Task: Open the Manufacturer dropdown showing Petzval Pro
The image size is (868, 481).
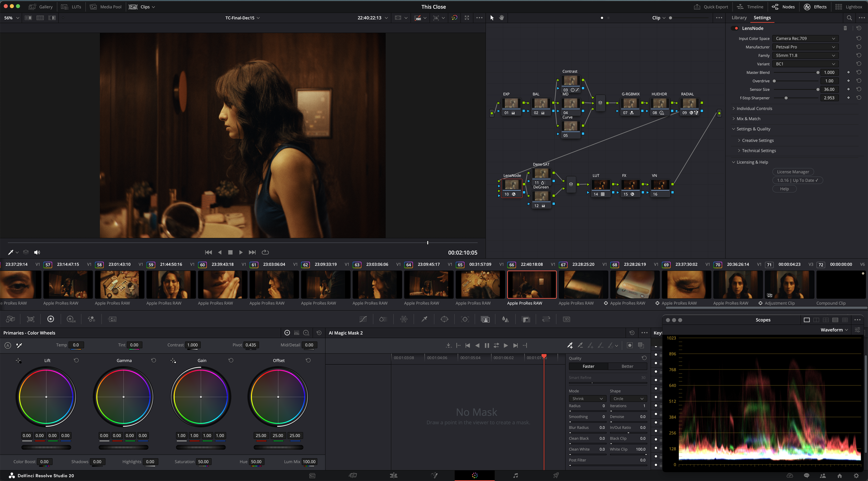Action: coord(805,47)
